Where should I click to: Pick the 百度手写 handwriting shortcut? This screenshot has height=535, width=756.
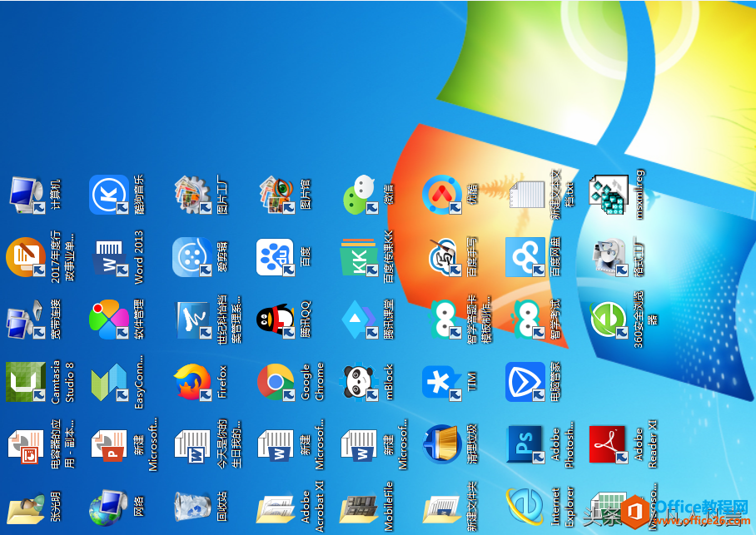click(x=444, y=257)
